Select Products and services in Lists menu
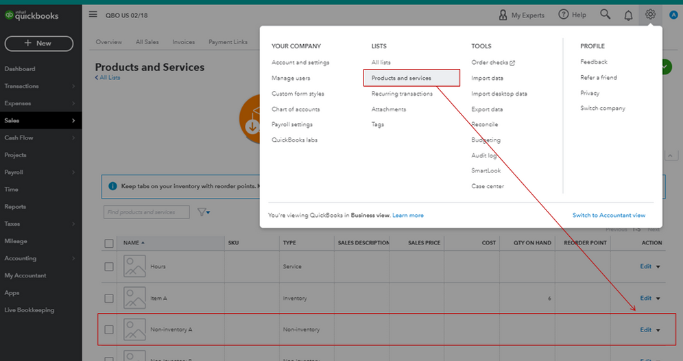Screen dimensions: 683x361 (x=411, y=78)
